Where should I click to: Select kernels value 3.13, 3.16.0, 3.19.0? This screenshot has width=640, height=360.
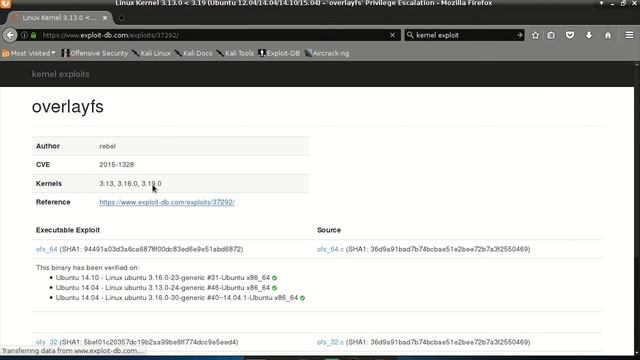[130, 184]
